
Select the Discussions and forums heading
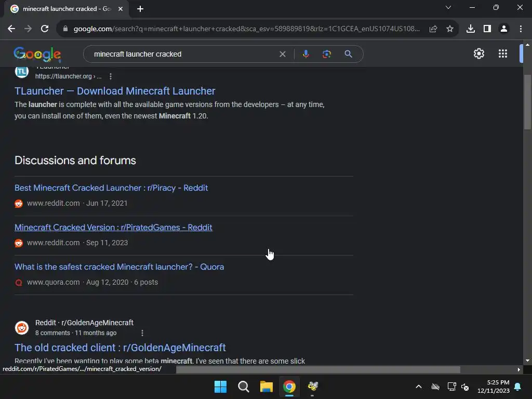75,161
